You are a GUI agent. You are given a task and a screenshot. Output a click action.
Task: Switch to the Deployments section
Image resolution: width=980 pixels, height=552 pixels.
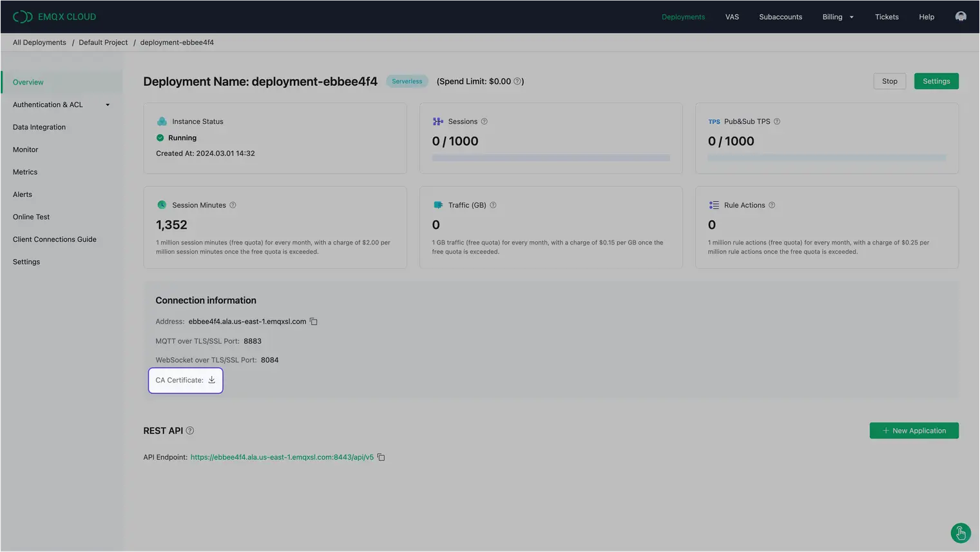[x=683, y=17]
